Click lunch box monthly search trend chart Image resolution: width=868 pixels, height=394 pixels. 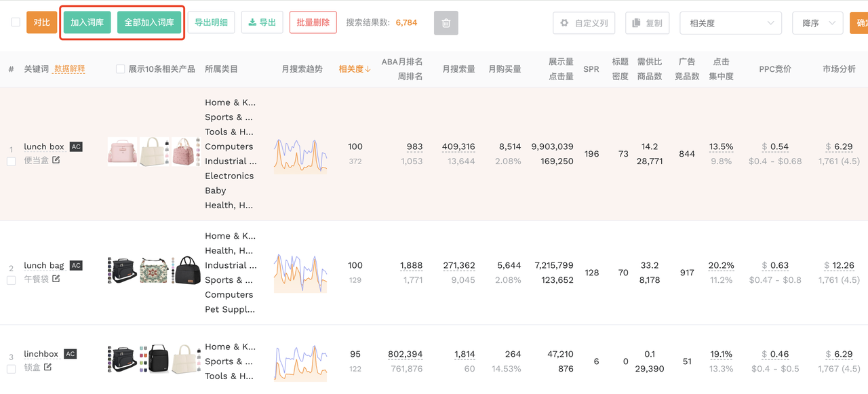coord(300,155)
